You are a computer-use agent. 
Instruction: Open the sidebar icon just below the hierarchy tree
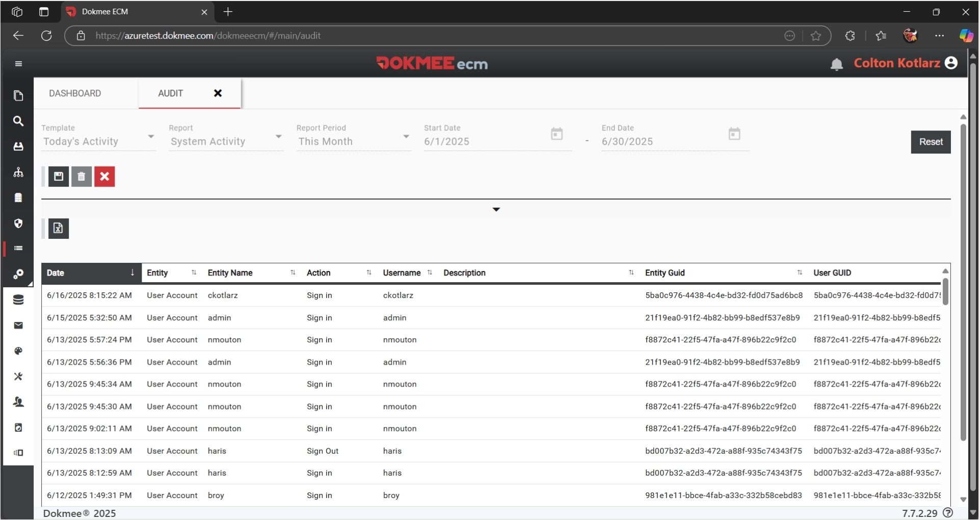pos(18,198)
